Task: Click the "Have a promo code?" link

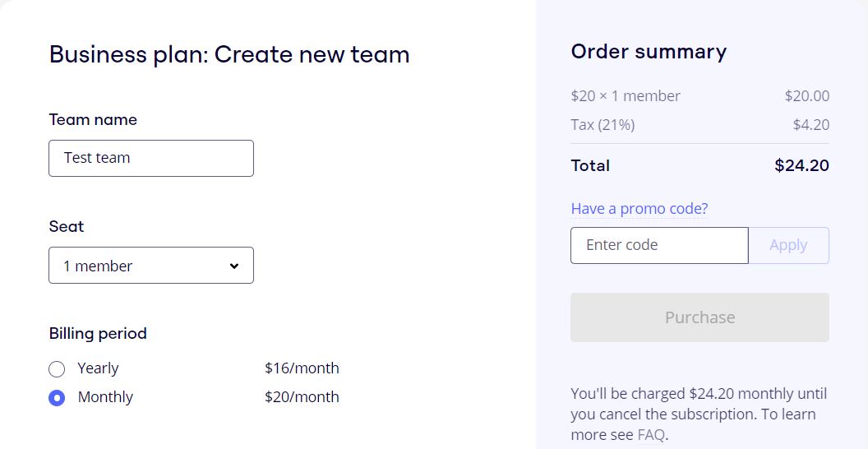Action: (639, 208)
